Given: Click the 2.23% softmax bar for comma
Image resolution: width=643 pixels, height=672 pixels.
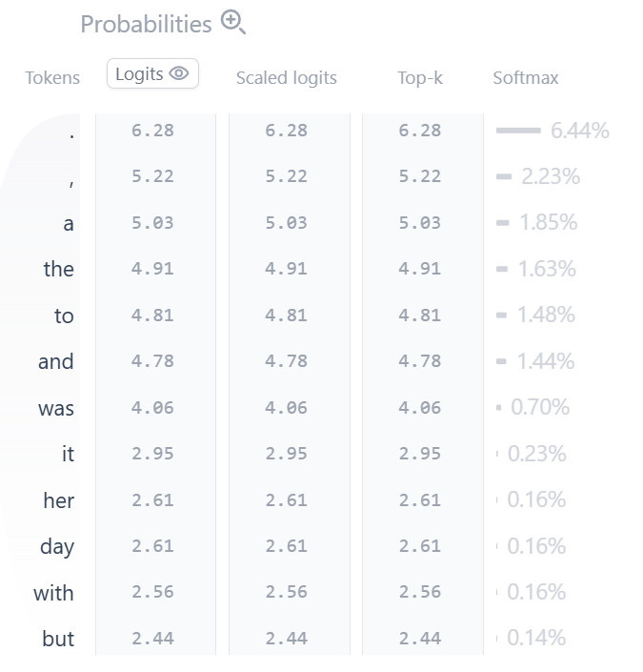Looking at the screenshot, I should [504, 176].
